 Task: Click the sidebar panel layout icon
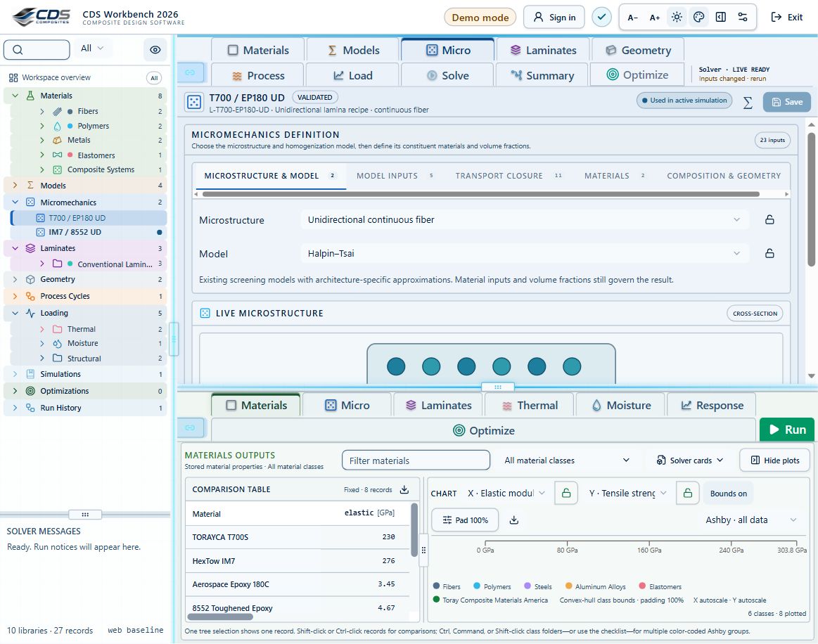(720, 17)
